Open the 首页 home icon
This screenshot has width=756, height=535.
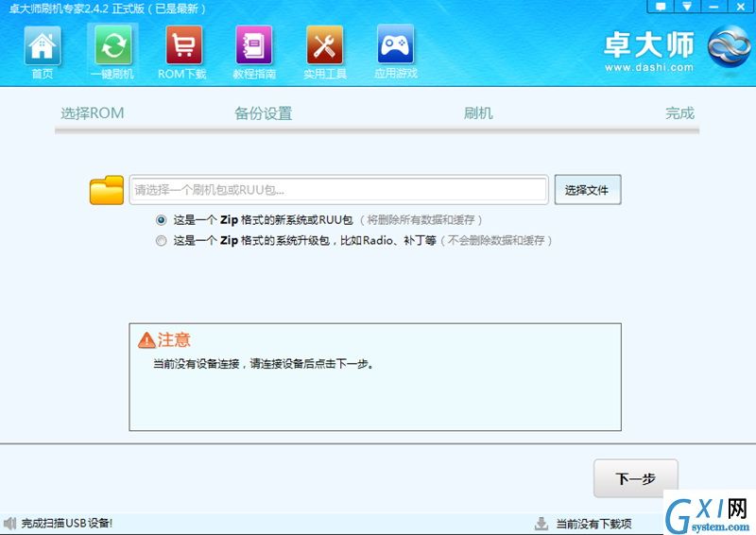(x=43, y=45)
